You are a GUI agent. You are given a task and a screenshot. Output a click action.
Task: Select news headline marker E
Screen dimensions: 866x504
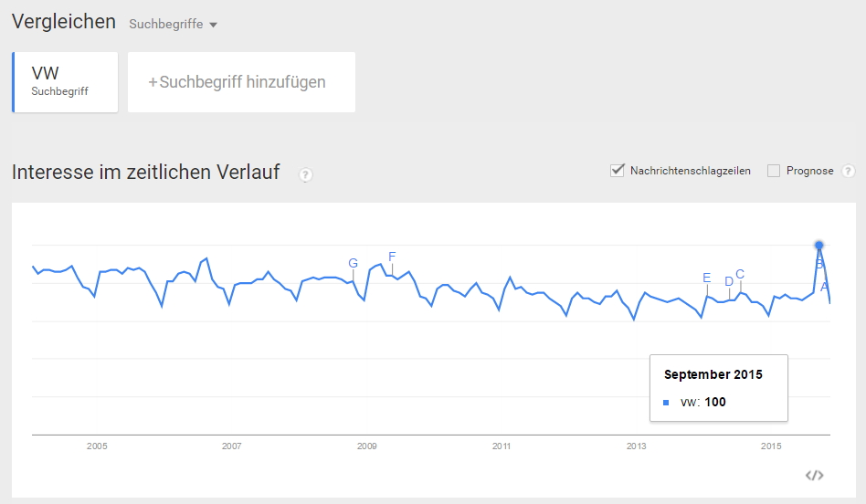tap(706, 278)
